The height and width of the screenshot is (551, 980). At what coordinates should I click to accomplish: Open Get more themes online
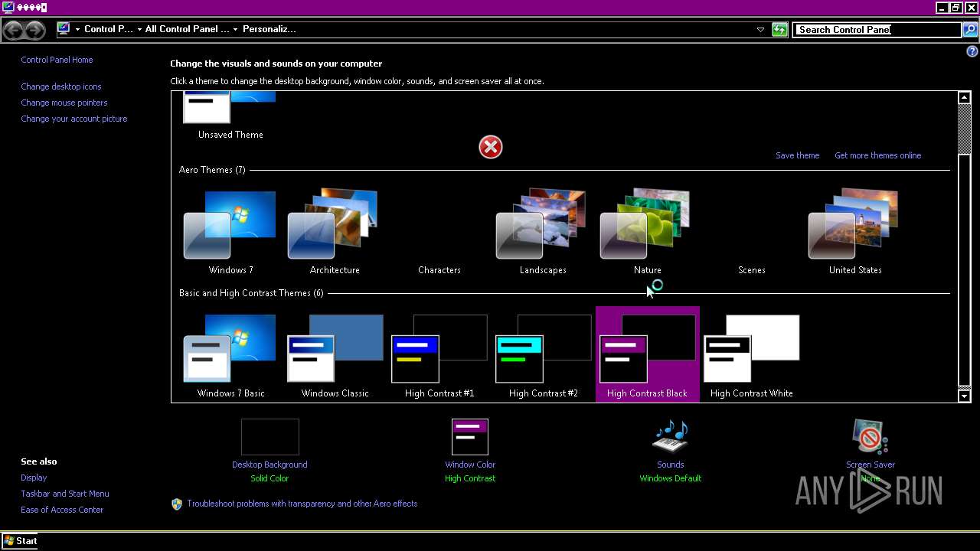tap(877, 155)
